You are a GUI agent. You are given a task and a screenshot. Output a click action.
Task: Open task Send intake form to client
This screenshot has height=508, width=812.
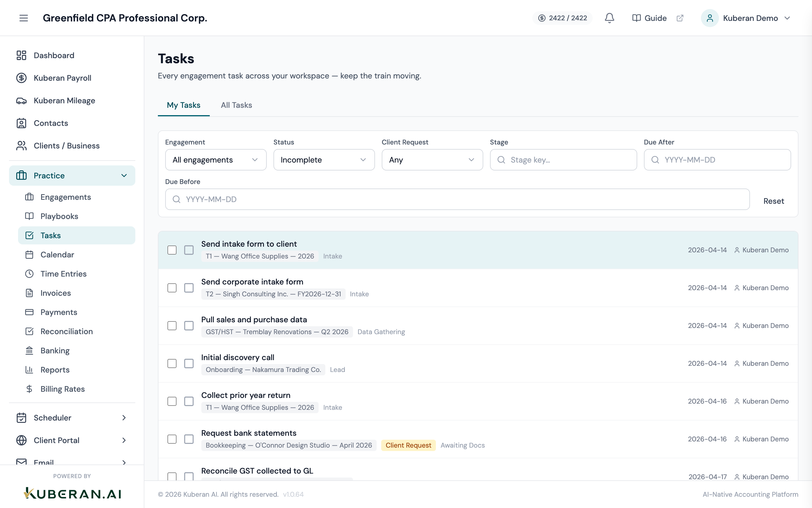[x=249, y=244]
